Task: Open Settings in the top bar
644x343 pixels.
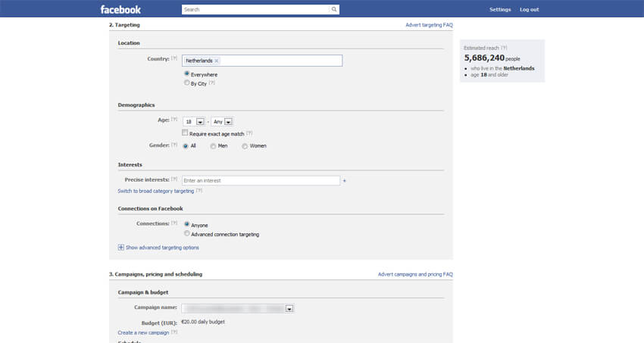Action: coord(500,9)
